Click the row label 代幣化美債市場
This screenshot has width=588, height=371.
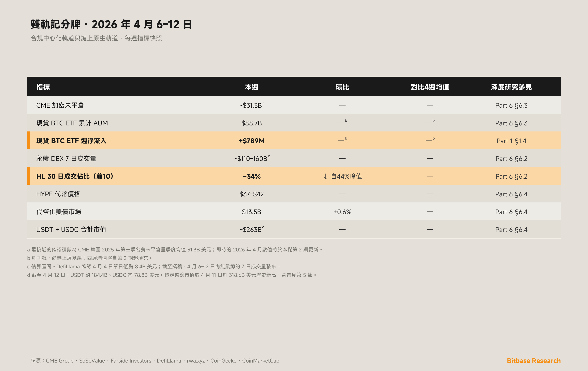[59, 212]
